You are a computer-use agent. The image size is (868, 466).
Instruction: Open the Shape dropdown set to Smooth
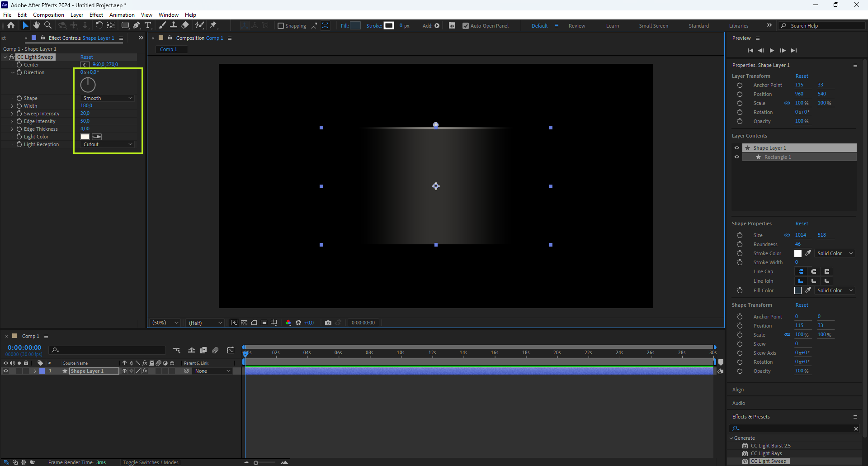tap(108, 98)
